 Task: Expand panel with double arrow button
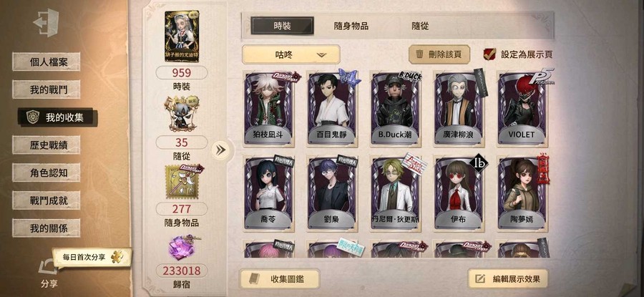tap(220, 150)
